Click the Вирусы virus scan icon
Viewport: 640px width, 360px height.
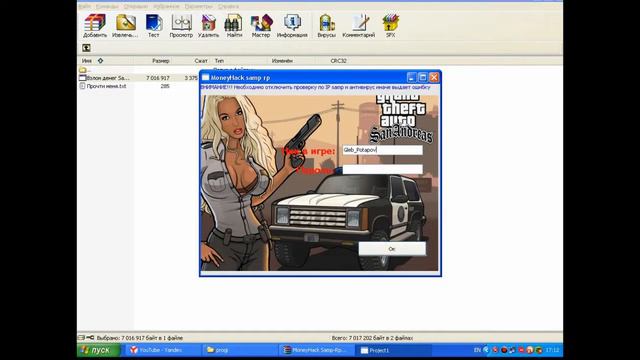click(x=327, y=25)
